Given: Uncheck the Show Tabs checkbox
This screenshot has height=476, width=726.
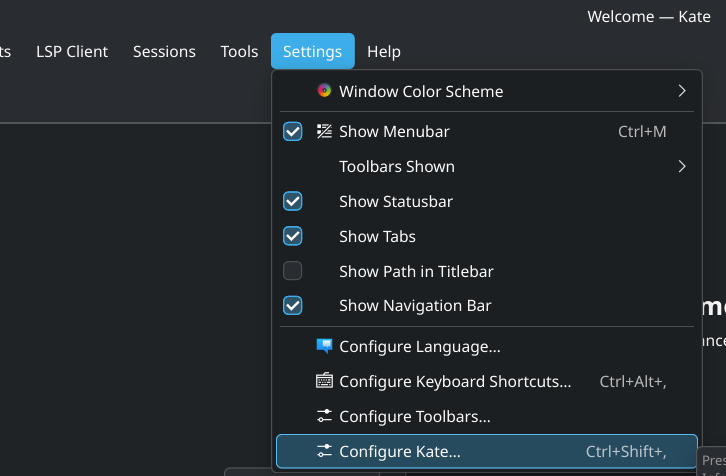Looking at the screenshot, I should tap(293, 236).
